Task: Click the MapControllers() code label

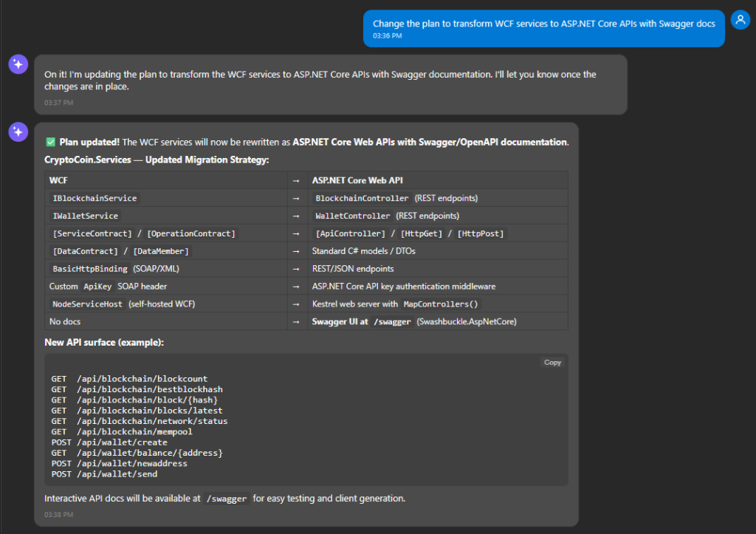Action: (x=441, y=304)
